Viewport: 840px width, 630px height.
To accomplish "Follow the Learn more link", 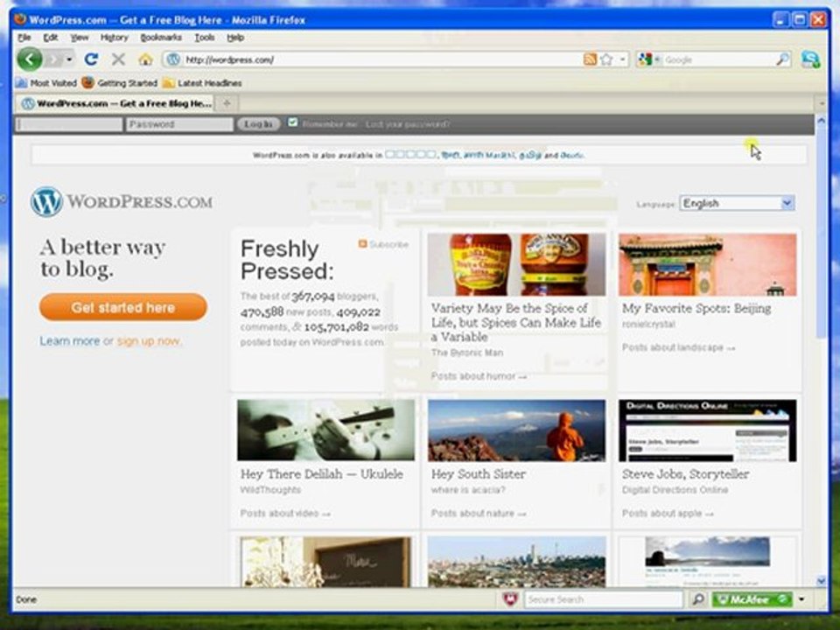I will pyautogui.click(x=70, y=341).
